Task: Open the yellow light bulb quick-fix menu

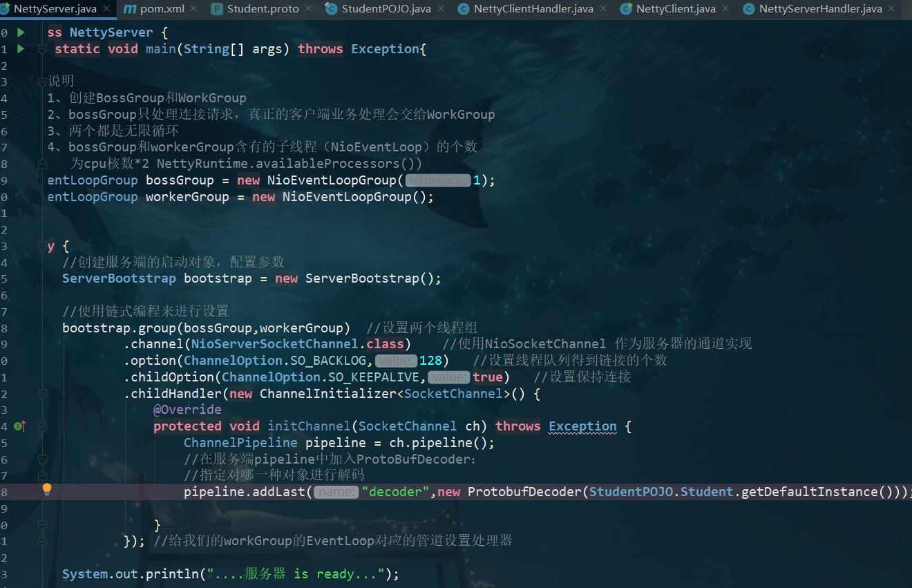Action: pyautogui.click(x=47, y=490)
